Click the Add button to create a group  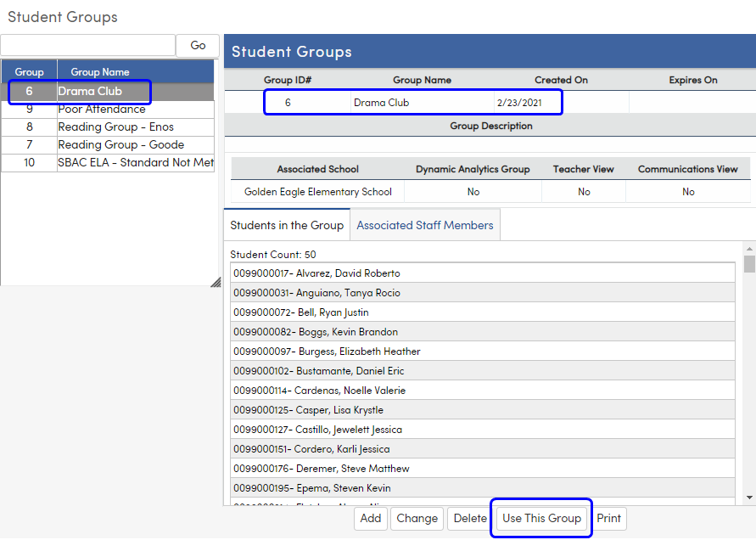[370, 518]
